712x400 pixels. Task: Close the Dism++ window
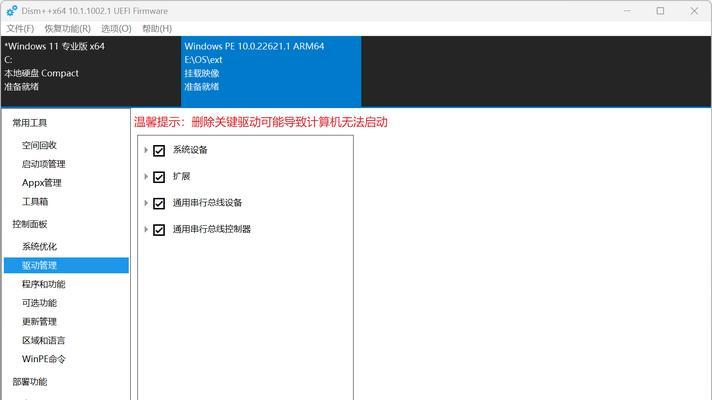tap(694, 10)
